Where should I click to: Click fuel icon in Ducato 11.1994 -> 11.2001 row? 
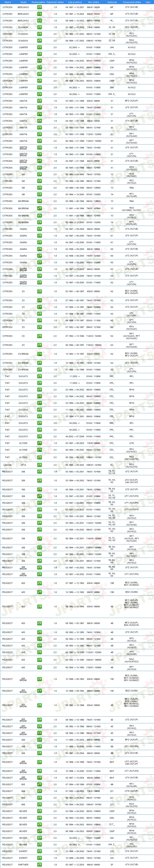pos(40,416)
